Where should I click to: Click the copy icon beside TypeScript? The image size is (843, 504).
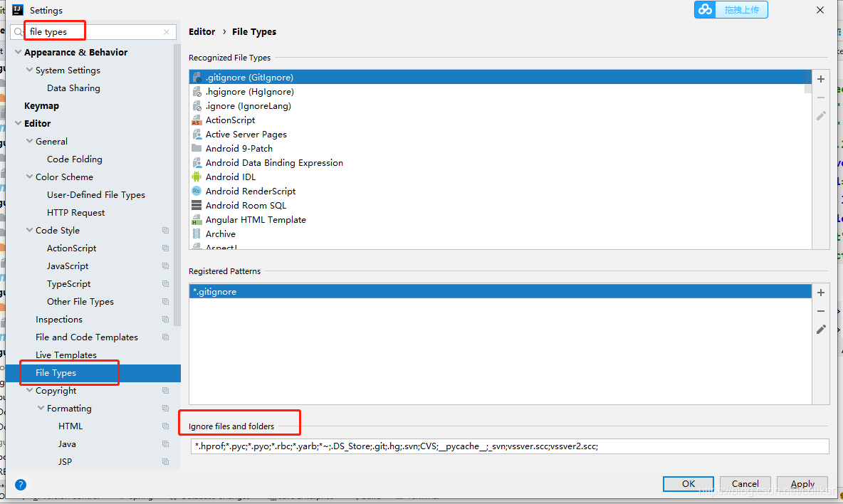coord(166,284)
